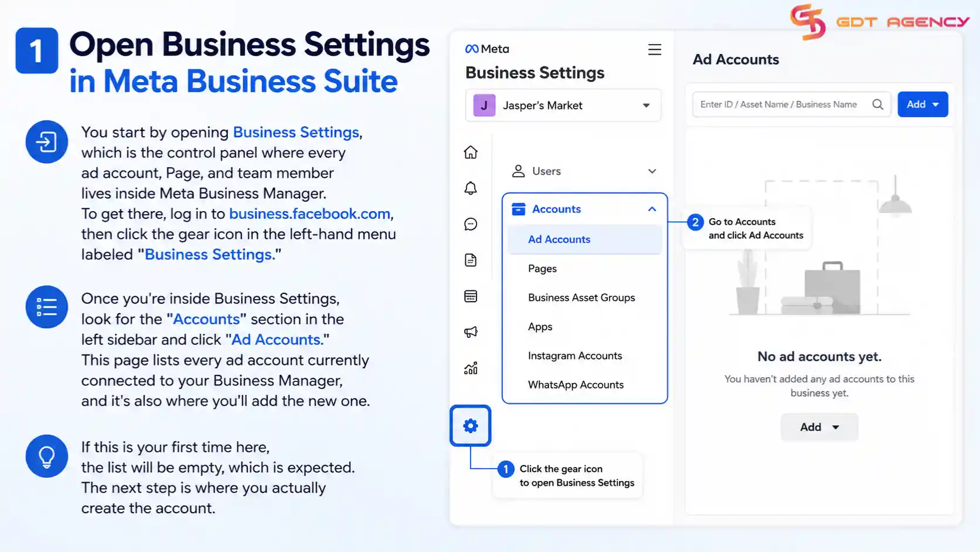Open WhatsApp Accounts
This screenshot has width=980, height=552.
coord(576,385)
